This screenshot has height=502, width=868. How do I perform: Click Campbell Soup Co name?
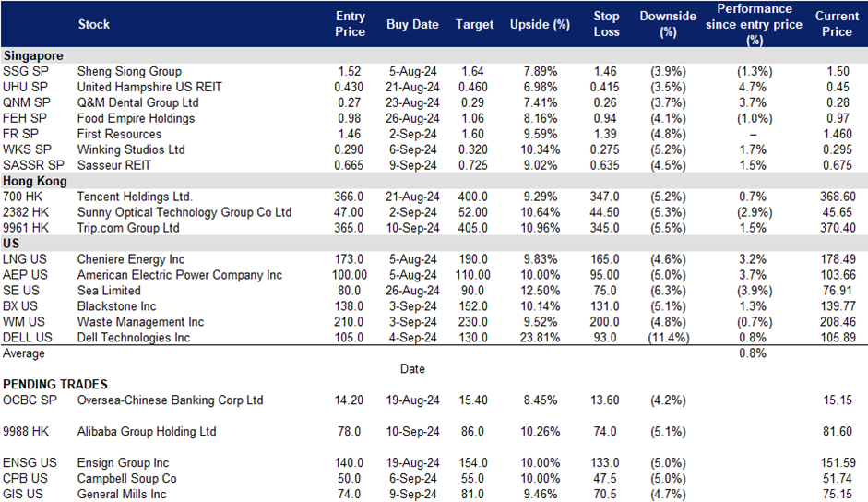[126, 478]
